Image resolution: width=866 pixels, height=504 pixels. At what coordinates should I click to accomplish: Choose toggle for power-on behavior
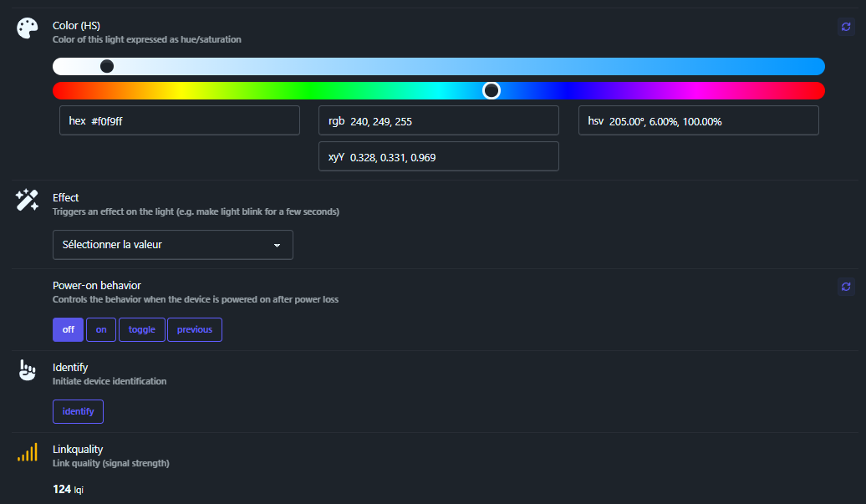pos(142,329)
